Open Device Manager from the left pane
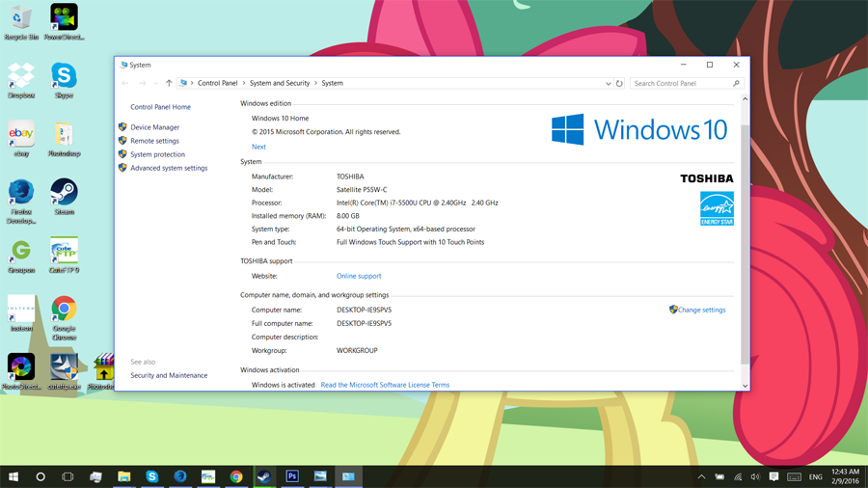The image size is (868, 488). click(x=154, y=127)
